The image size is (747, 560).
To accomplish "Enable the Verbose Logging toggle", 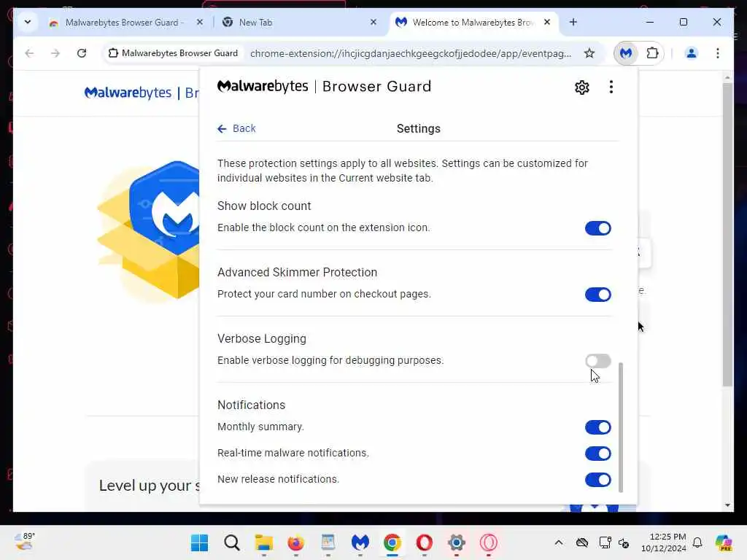I will [x=598, y=360].
